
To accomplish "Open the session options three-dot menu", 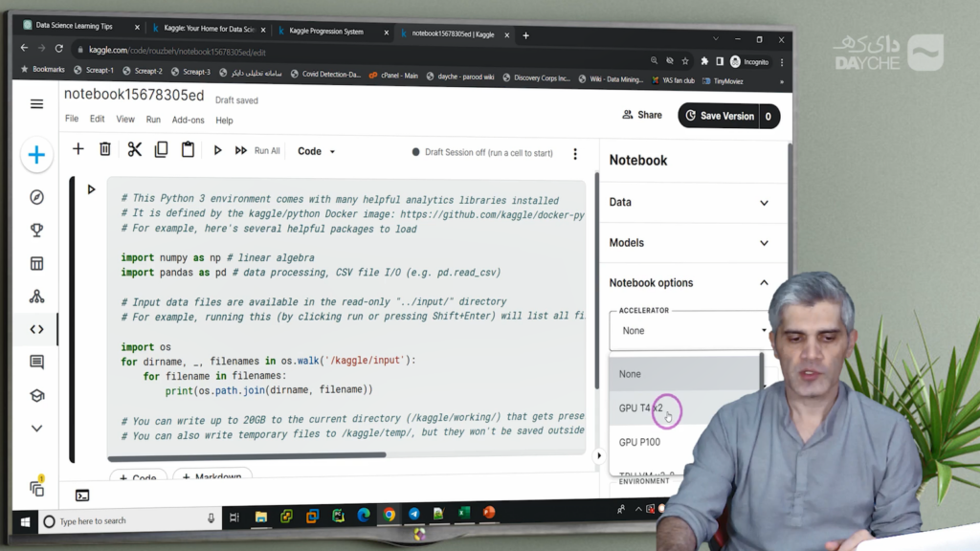I will click(x=575, y=154).
